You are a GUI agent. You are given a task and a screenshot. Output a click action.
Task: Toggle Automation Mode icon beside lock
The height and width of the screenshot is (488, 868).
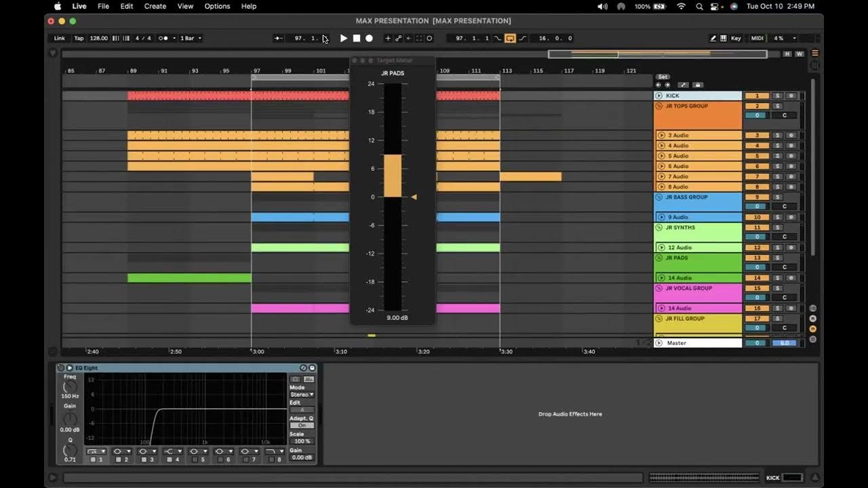(683, 85)
